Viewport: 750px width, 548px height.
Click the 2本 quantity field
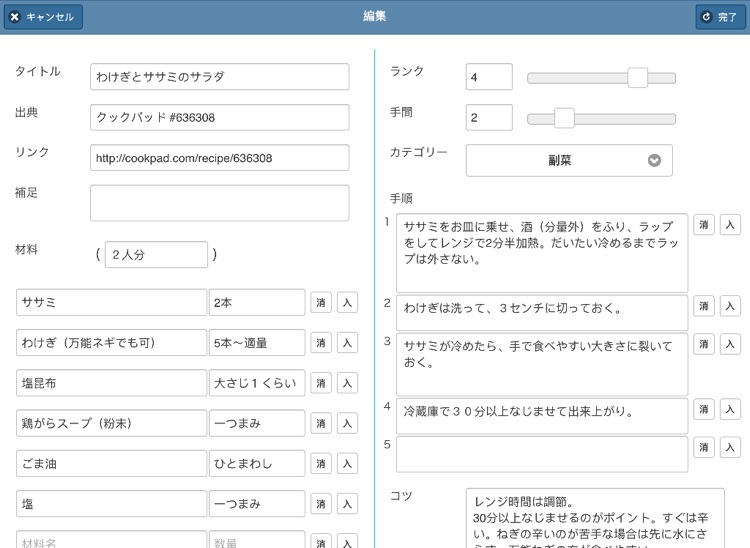(x=257, y=302)
